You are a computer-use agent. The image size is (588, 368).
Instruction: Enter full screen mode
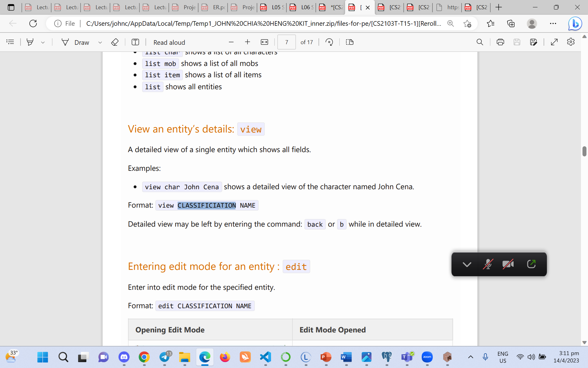pos(554,42)
